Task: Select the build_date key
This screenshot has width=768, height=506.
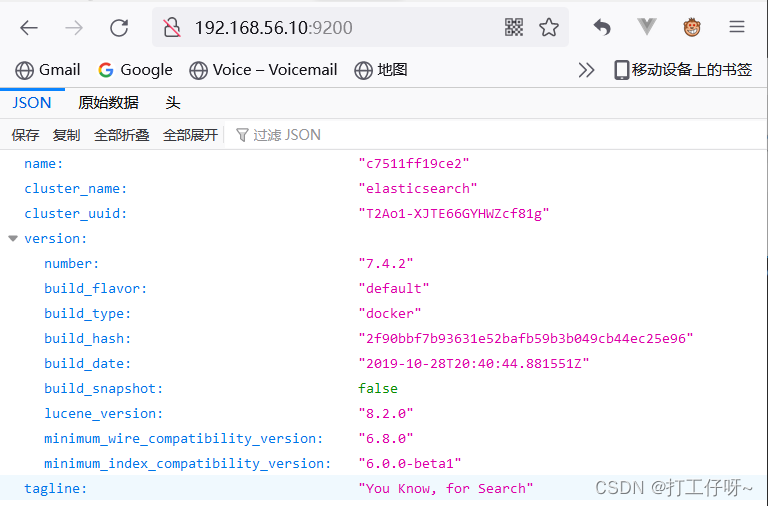Action: (88, 363)
